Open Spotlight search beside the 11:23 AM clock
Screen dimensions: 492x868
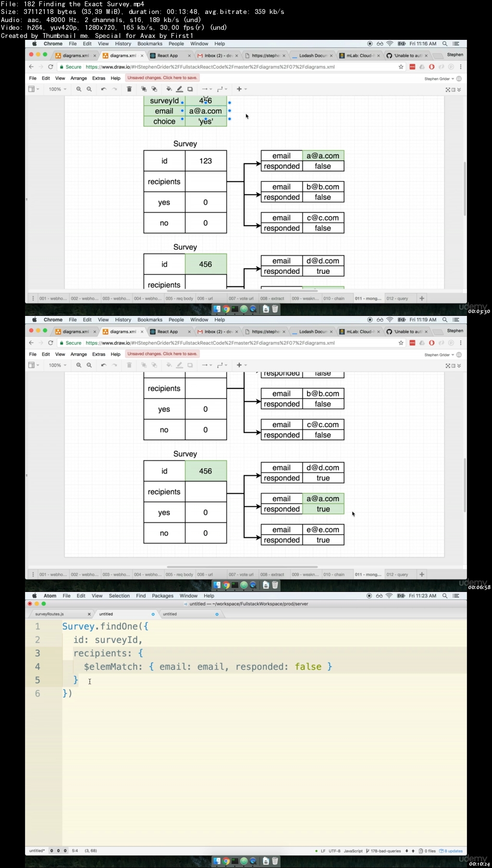coord(445,596)
